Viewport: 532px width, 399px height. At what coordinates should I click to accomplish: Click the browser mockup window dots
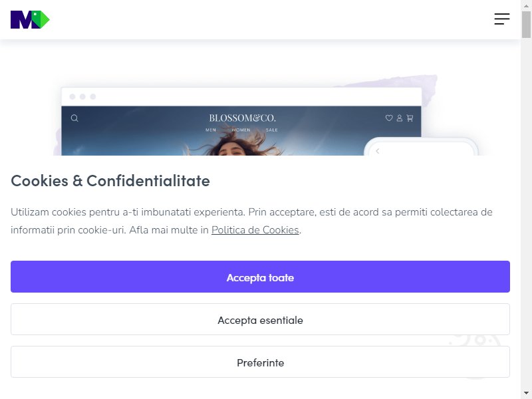coord(82,96)
